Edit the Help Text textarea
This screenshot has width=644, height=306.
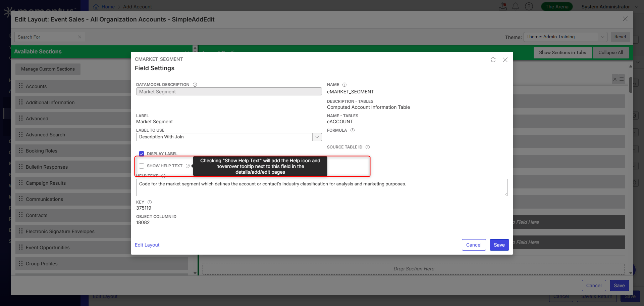pyautogui.click(x=322, y=187)
